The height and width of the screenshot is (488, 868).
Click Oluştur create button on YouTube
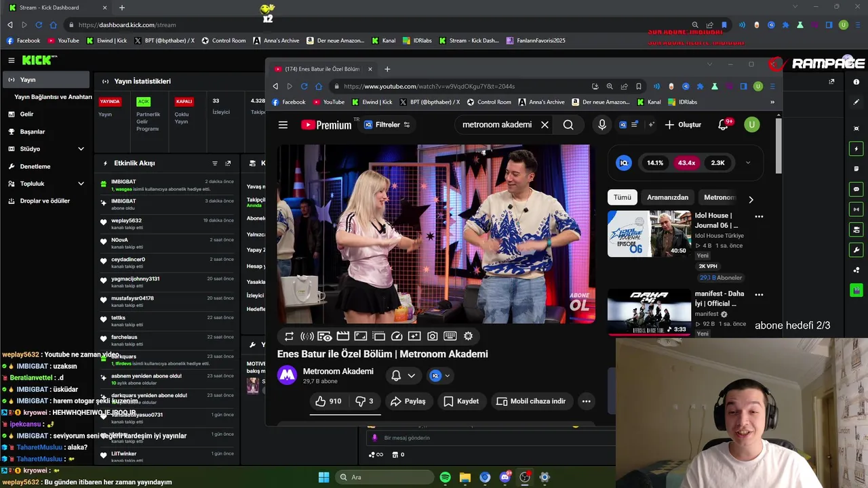tap(683, 125)
